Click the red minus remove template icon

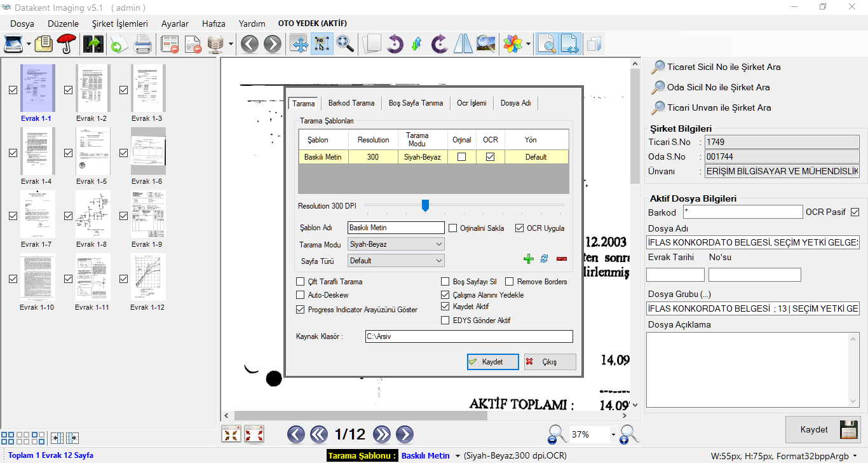(x=562, y=259)
